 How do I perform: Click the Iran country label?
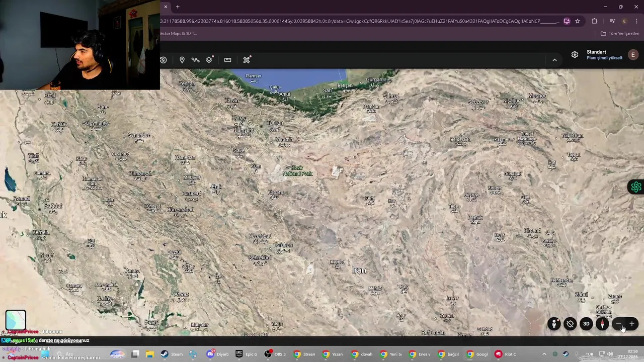[359, 270]
